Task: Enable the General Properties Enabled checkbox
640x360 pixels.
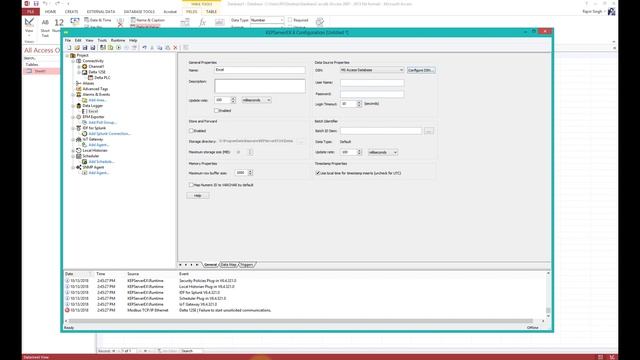Action: [216, 111]
